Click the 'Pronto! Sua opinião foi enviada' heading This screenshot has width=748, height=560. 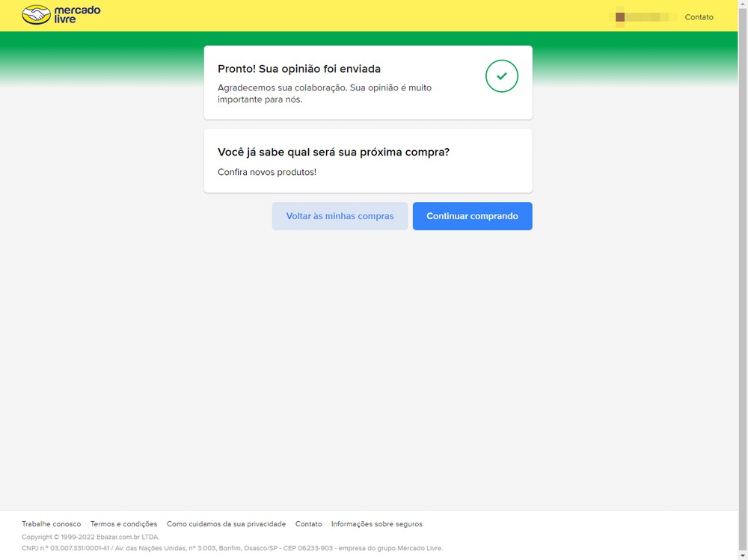pyautogui.click(x=299, y=69)
